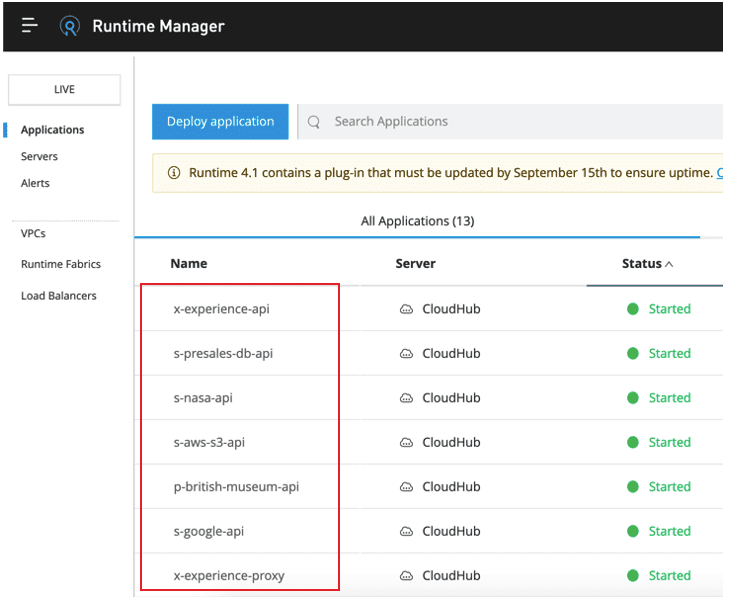The height and width of the screenshot is (597, 737).
Task: Open Runtime Fabrics in the sidebar
Action: click(x=61, y=264)
